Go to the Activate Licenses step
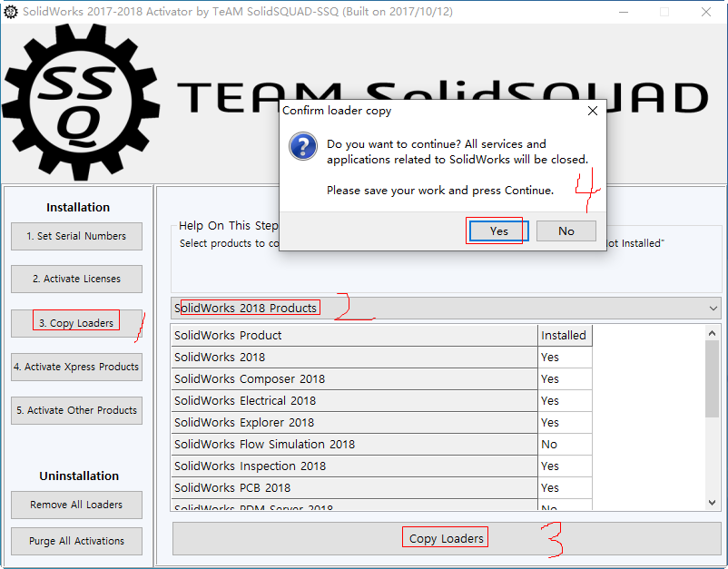Image resolution: width=728 pixels, height=569 pixels. click(x=76, y=279)
